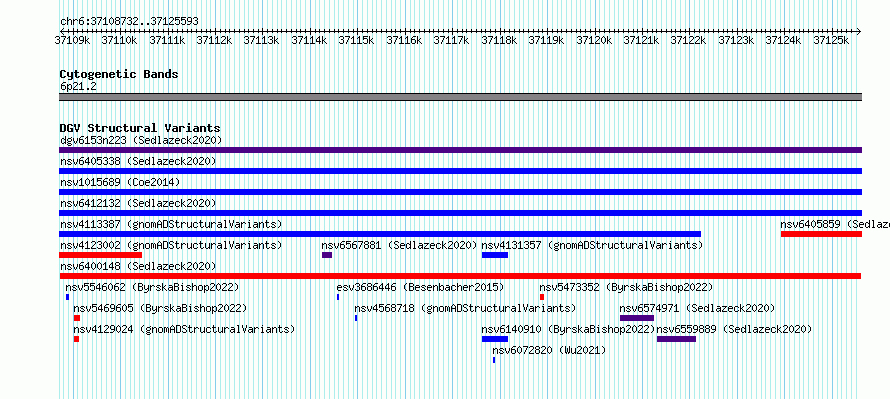Open the nsv6559889 (Sedlazeck2020) label
This screenshot has height=399, width=890.
click(734, 329)
